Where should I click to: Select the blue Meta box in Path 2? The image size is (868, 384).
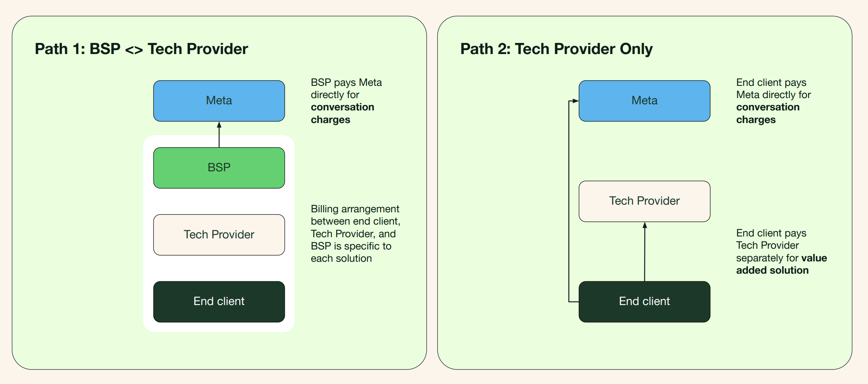[x=644, y=101]
